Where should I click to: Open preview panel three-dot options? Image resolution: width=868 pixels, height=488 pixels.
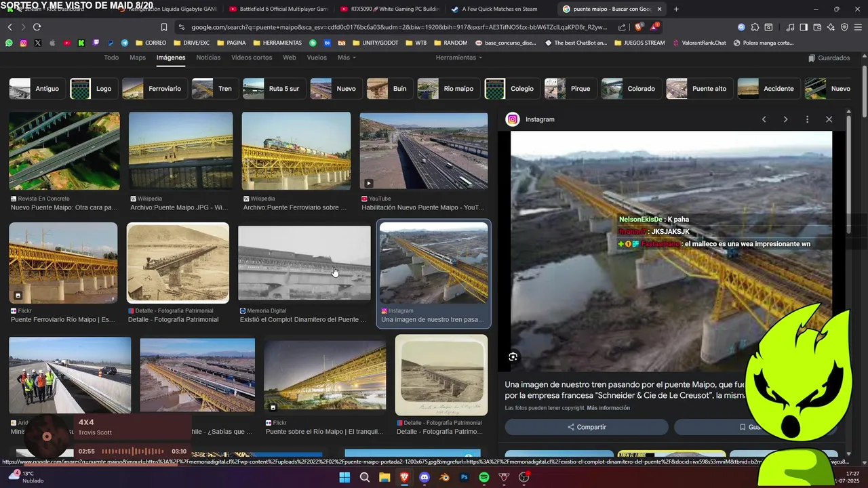[x=807, y=119]
